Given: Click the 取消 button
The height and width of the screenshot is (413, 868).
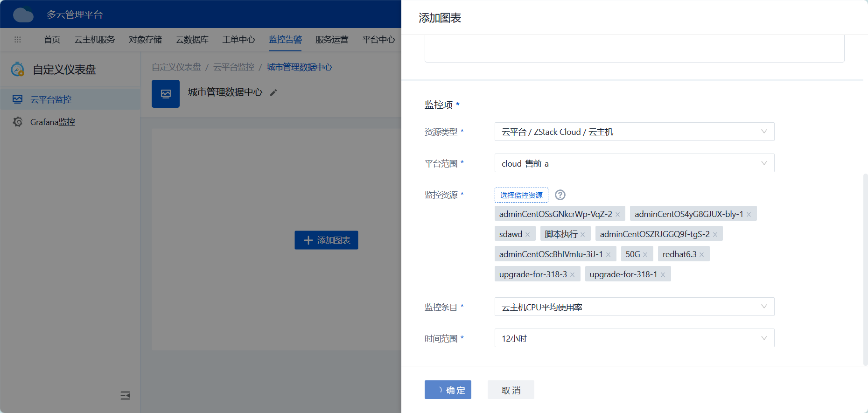Looking at the screenshot, I should (511, 390).
